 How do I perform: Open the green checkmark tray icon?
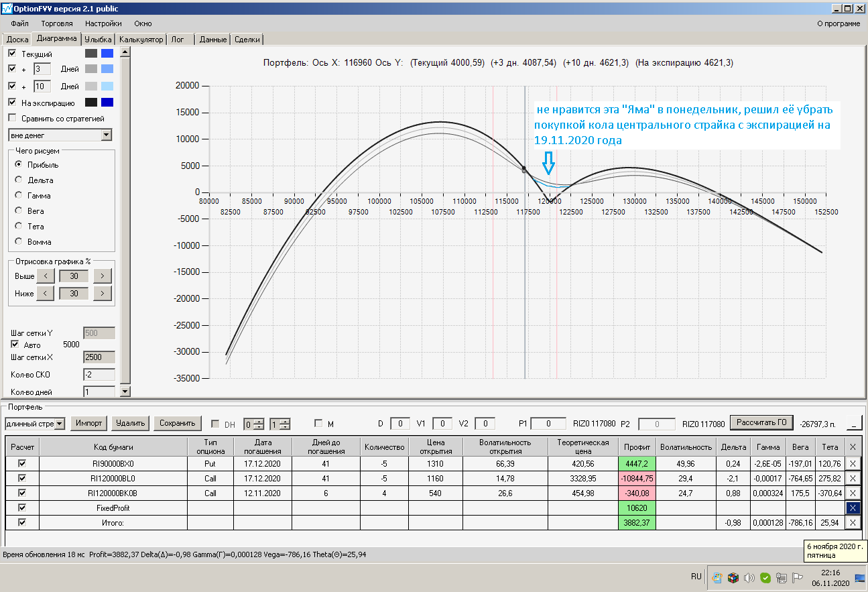click(765, 577)
